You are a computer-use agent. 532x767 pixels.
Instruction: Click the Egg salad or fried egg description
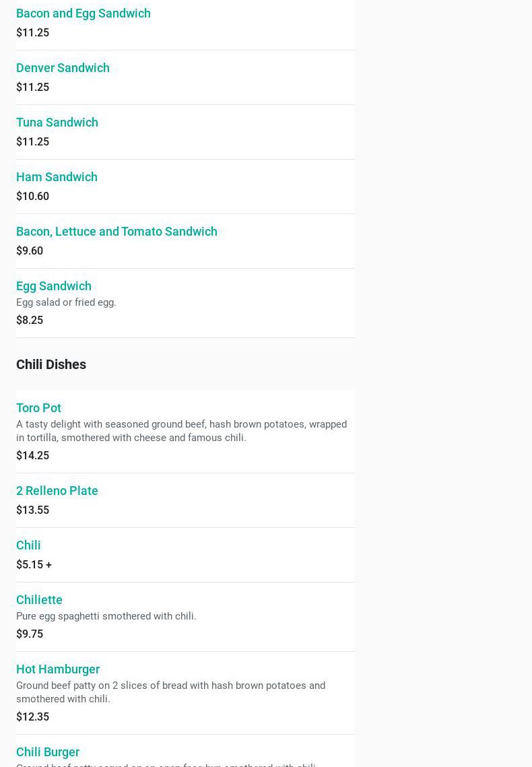[66, 303]
